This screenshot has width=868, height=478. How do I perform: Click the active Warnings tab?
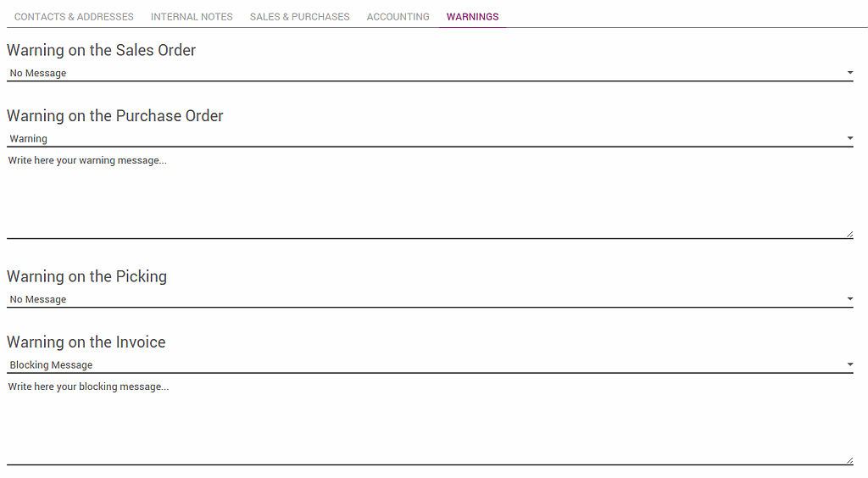[x=472, y=16]
